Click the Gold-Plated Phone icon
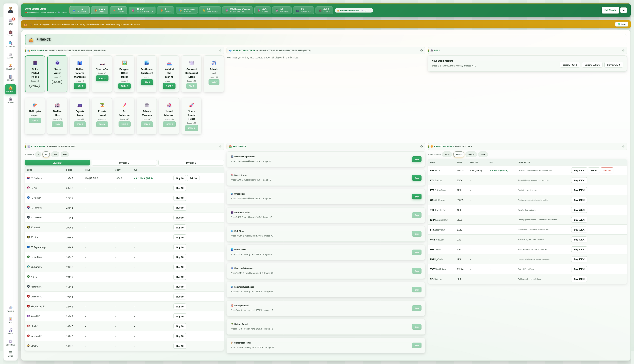Image resolution: width=634 pixels, height=364 pixels. [x=35, y=63]
